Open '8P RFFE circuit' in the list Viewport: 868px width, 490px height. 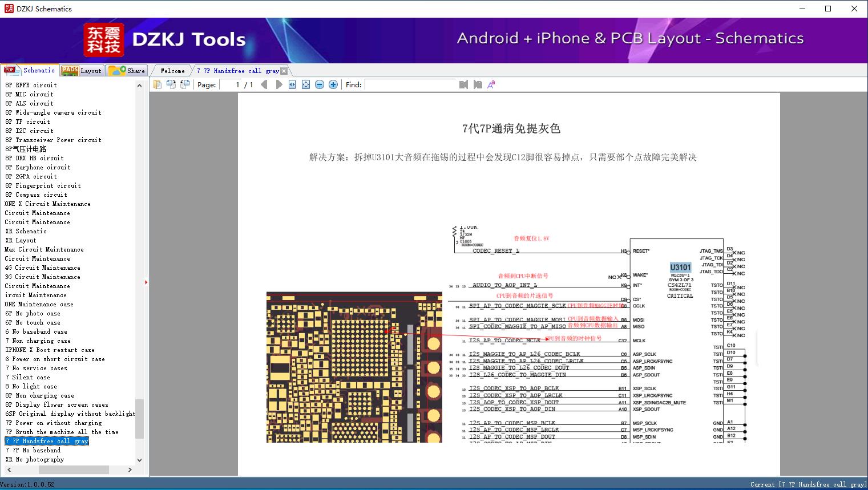tap(31, 85)
